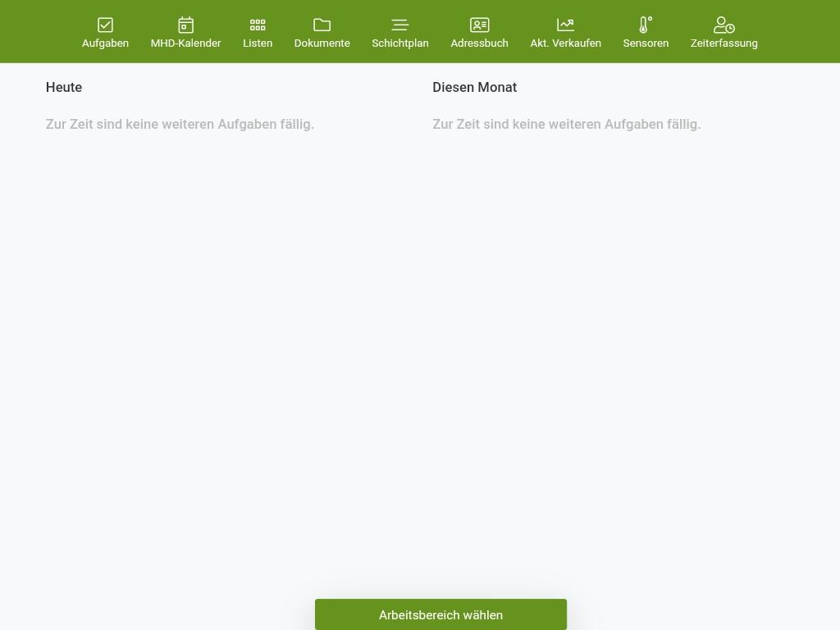Select the Sensoren label
Image resolution: width=840 pixels, height=630 pixels.
click(x=646, y=43)
